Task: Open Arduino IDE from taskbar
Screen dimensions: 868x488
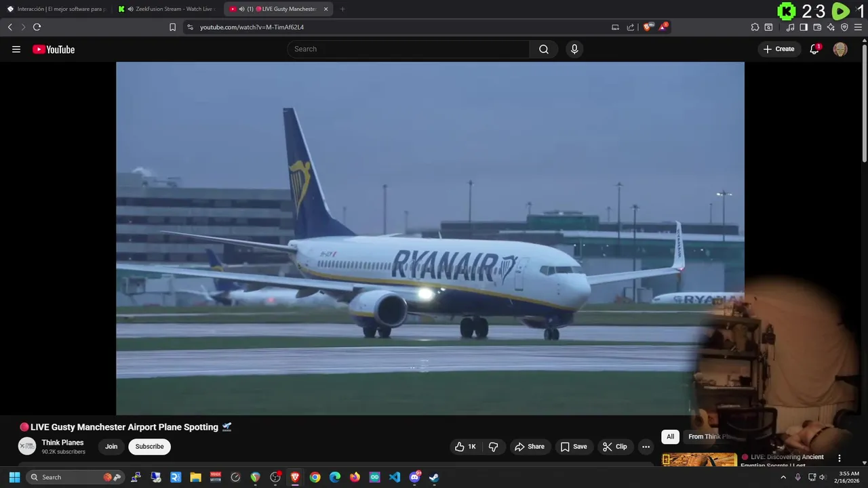Action: coord(374,477)
